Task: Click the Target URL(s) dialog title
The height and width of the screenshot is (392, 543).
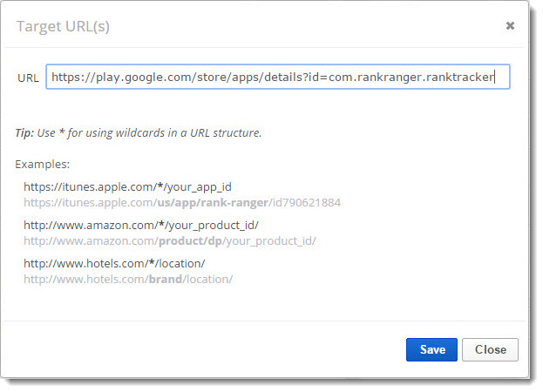Action: pyautogui.click(x=64, y=26)
